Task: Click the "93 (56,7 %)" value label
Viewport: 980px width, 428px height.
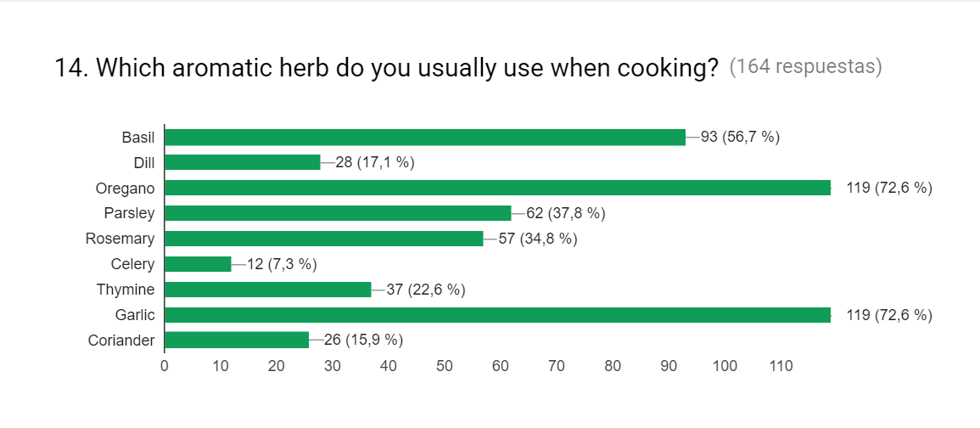Action: coord(740,137)
